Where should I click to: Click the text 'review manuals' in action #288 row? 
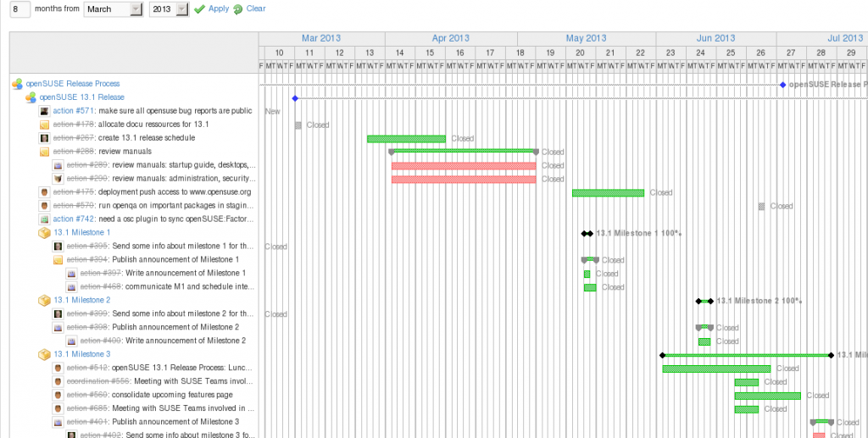coord(125,152)
